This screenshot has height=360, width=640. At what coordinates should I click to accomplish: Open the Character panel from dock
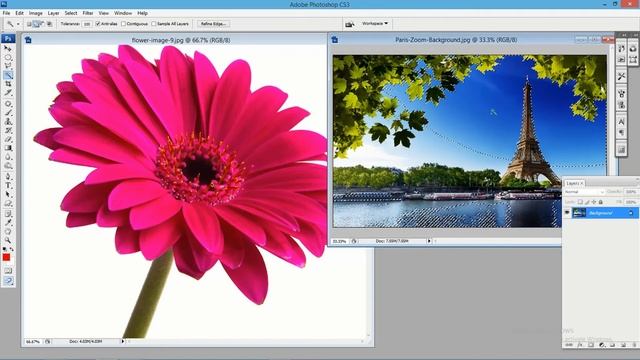(621, 122)
